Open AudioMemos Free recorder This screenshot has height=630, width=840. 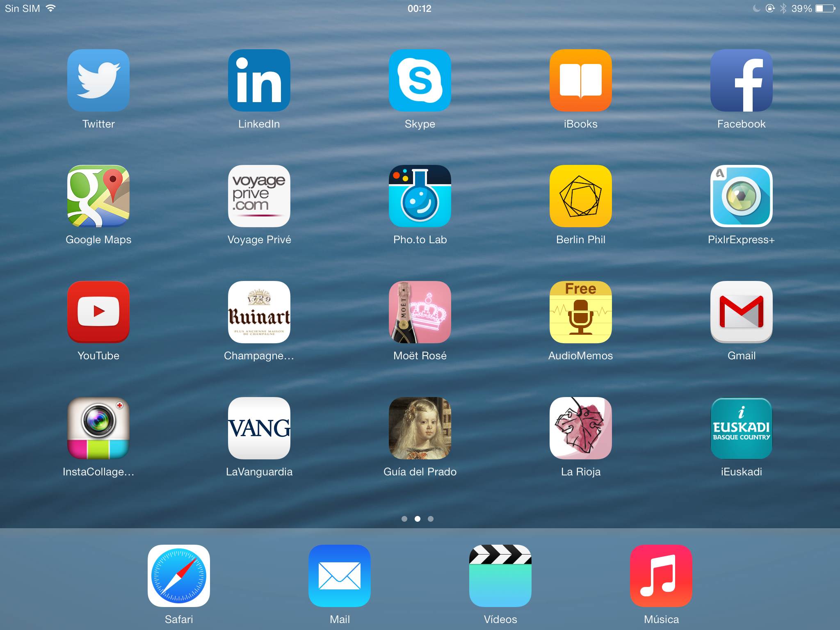(x=581, y=312)
